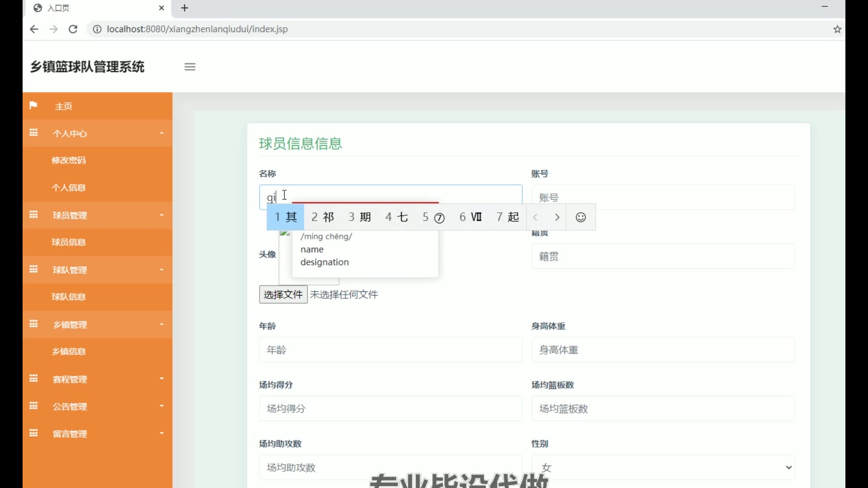
Task: Click the 场均助攻数 input field
Action: tap(391, 467)
